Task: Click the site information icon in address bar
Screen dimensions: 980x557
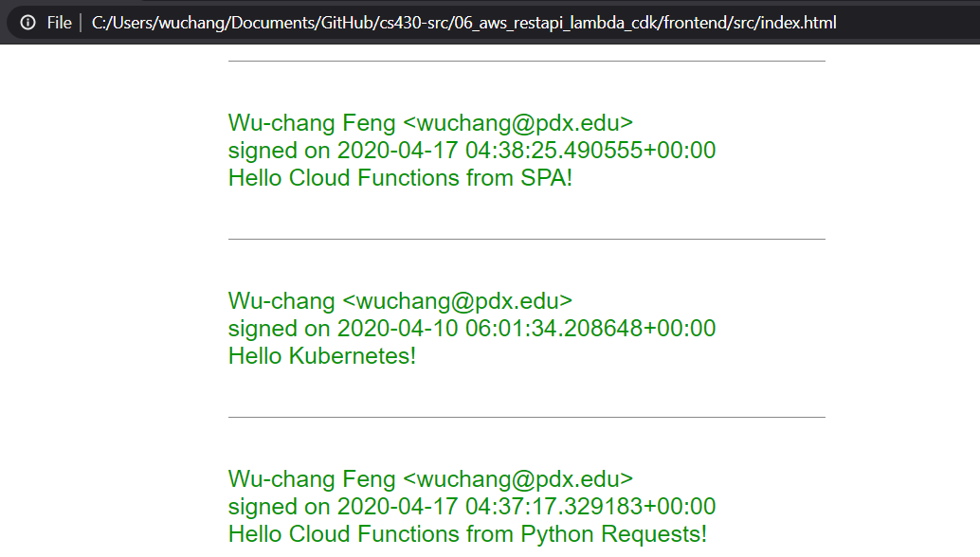Action: click(x=28, y=23)
